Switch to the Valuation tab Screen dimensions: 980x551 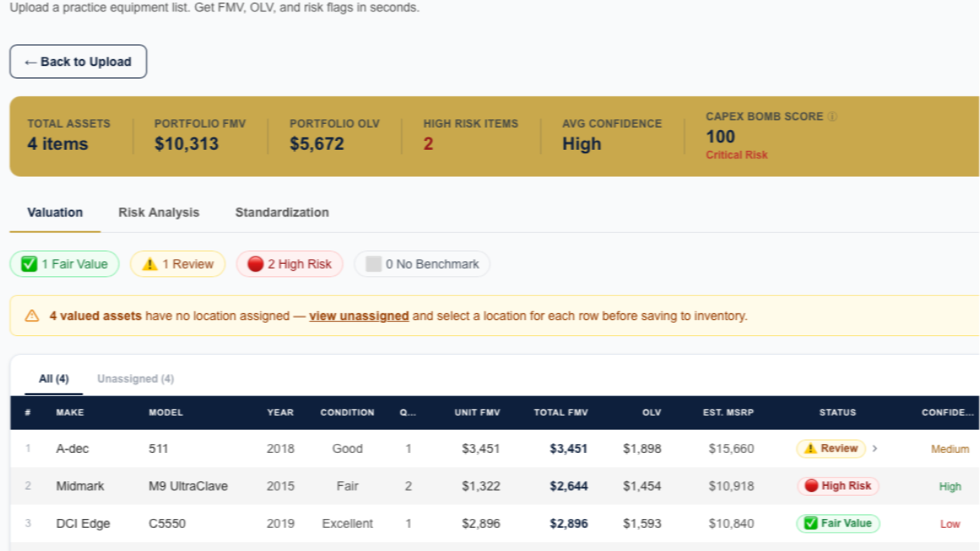(55, 212)
